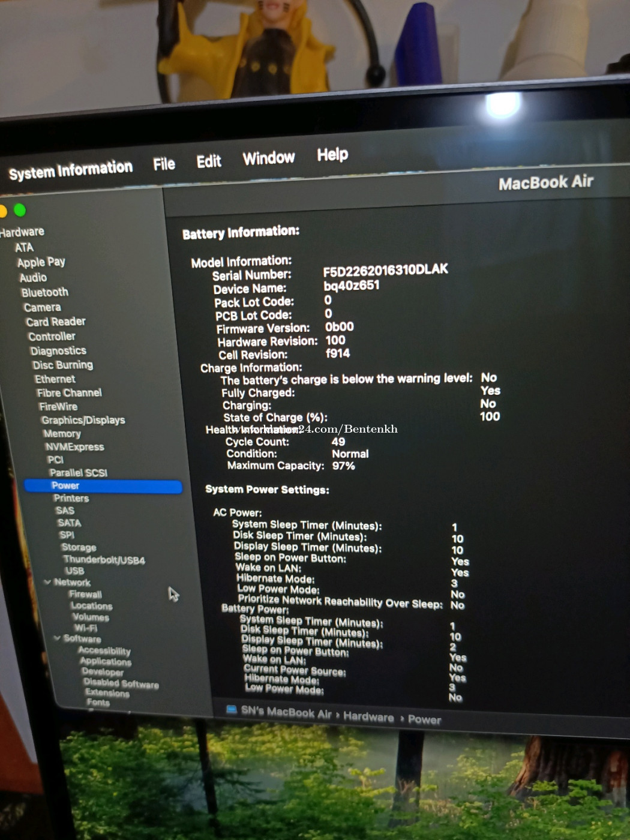630x840 pixels.
Task: Click the cycle count value "49"
Action: tap(338, 442)
